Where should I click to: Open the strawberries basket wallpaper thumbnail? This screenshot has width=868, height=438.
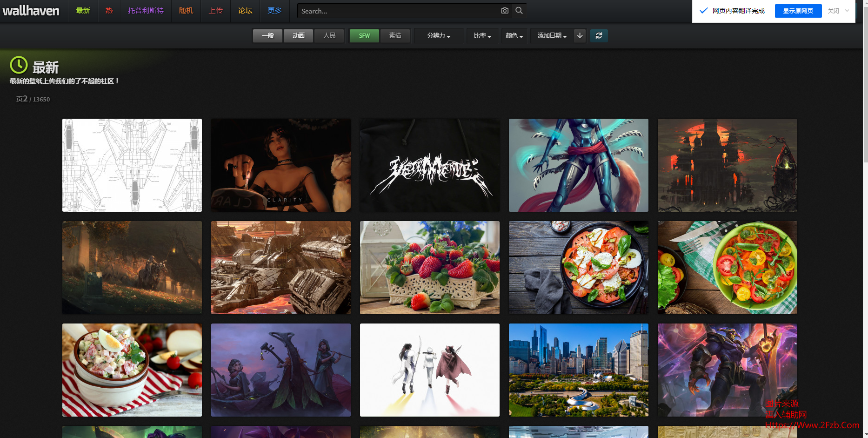(429, 268)
